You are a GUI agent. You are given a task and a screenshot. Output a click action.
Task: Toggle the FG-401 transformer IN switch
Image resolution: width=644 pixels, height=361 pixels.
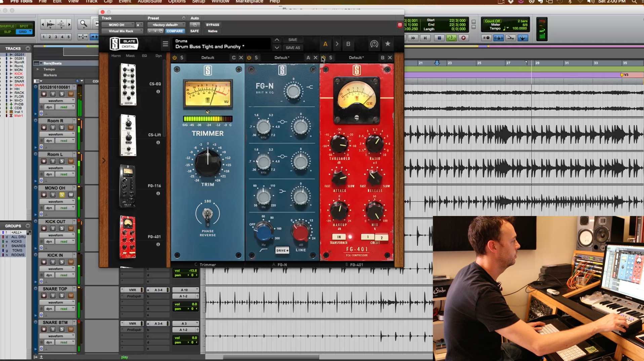coord(339,237)
